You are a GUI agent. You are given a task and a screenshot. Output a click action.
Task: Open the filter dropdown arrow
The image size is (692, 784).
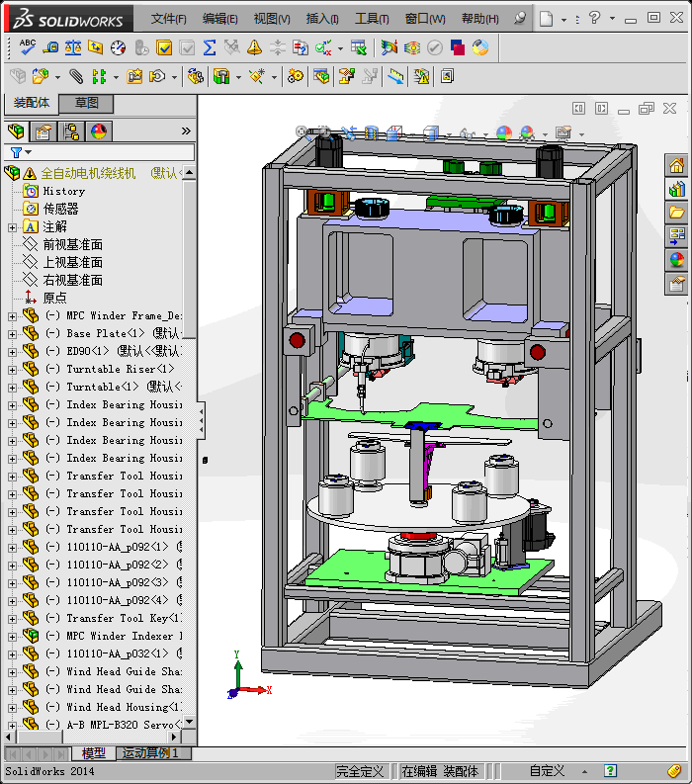click(x=28, y=152)
